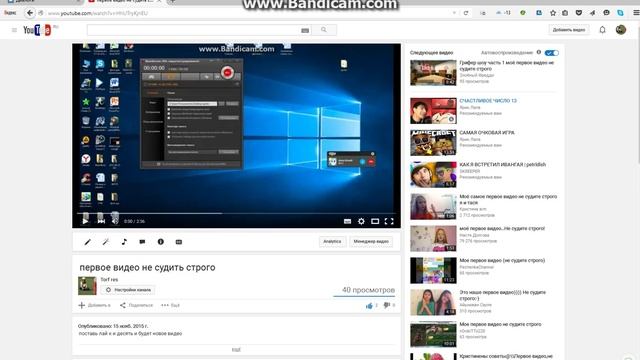Viewport: 640px width, 360px height.
Task: Click the Поделиться share button
Action: (x=136, y=305)
